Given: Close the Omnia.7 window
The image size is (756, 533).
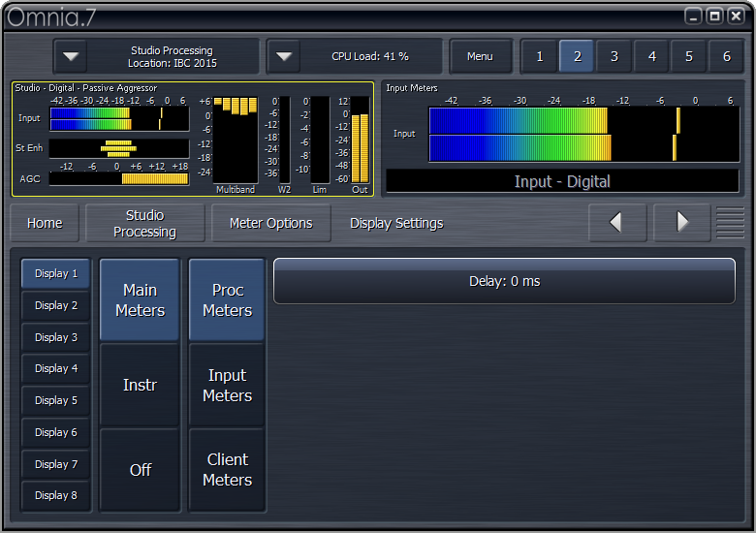Looking at the screenshot, I should 737,16.
